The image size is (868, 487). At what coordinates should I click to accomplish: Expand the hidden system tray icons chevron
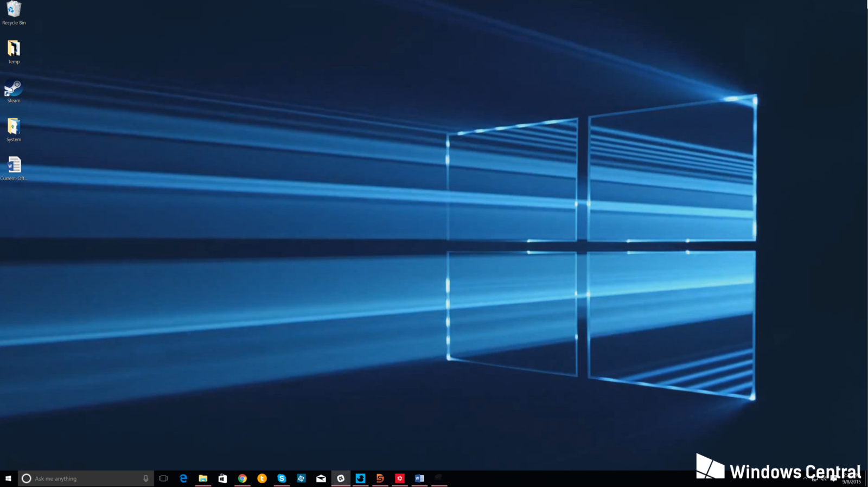coord(805,479)
